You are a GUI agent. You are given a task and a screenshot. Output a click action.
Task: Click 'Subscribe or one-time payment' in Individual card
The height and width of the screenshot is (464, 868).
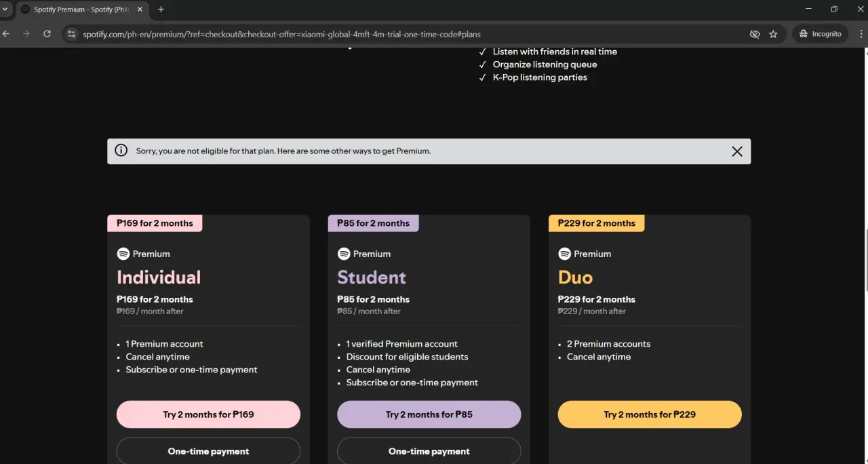[x=191, y=370]
